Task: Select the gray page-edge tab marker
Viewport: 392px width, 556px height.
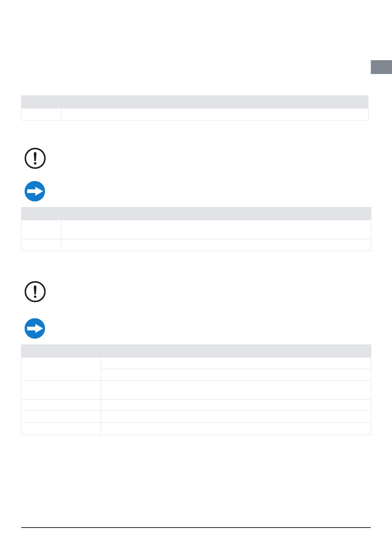Action: coord(381,67)
